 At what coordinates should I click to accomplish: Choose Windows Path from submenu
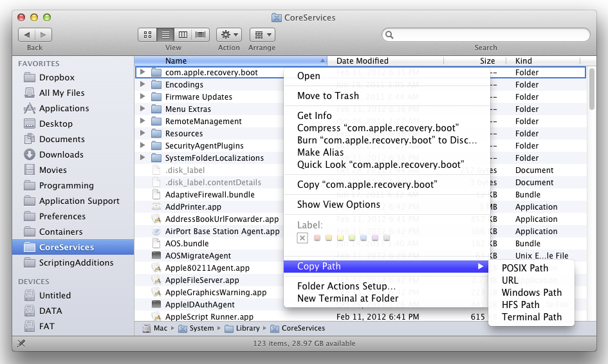pyautogui.click(x=531, y=293)
